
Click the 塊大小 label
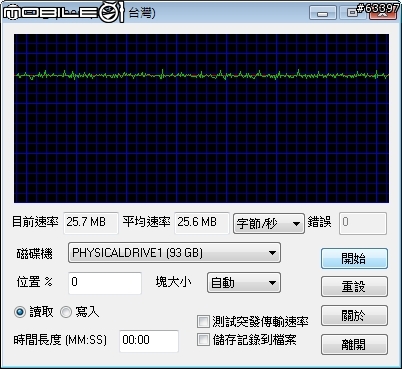pos(173,282)
